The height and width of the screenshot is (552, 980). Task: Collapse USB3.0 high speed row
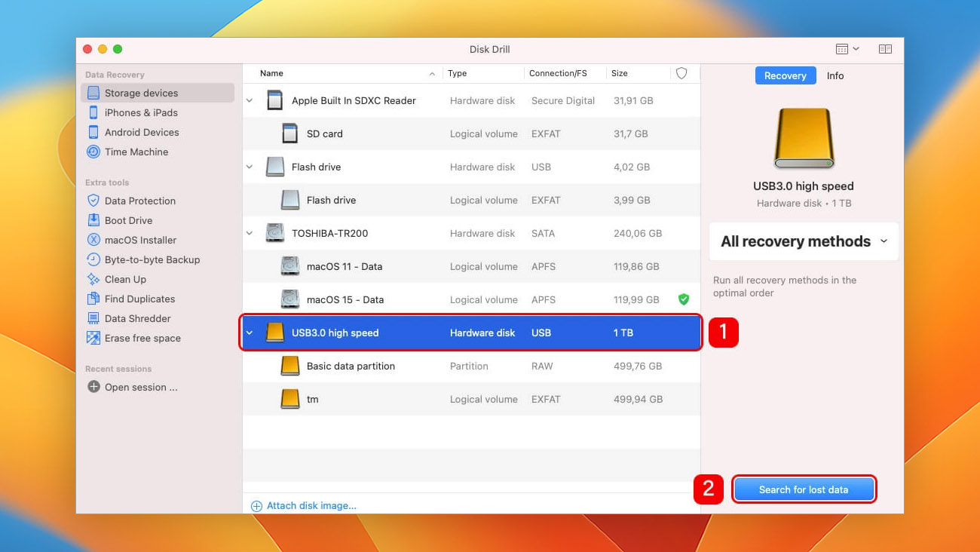[250, 333]
